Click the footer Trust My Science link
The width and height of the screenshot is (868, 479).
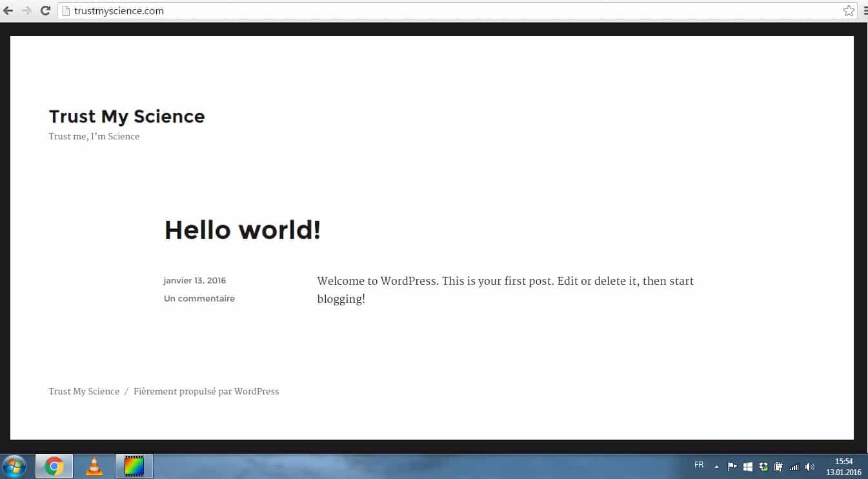84,391
